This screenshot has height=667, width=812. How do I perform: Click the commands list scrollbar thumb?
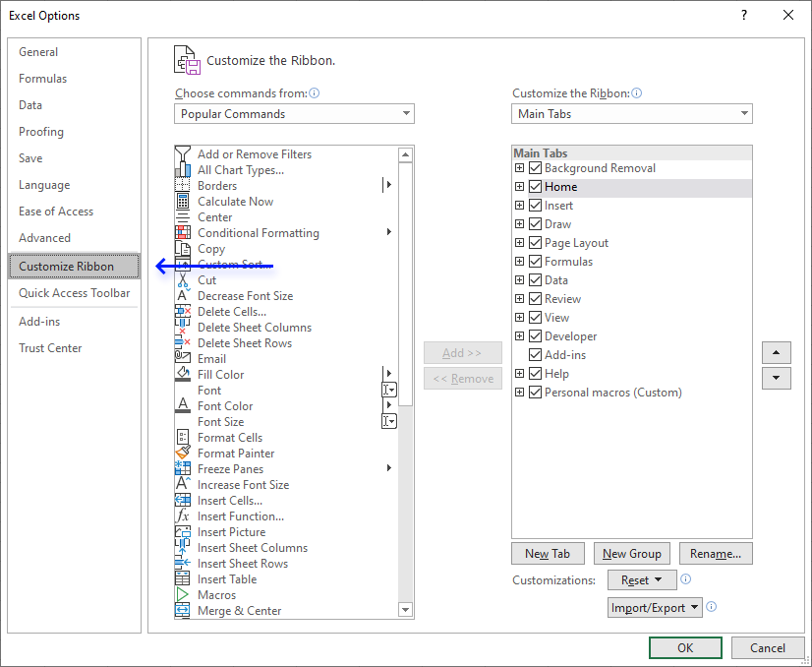click(405, 284)
